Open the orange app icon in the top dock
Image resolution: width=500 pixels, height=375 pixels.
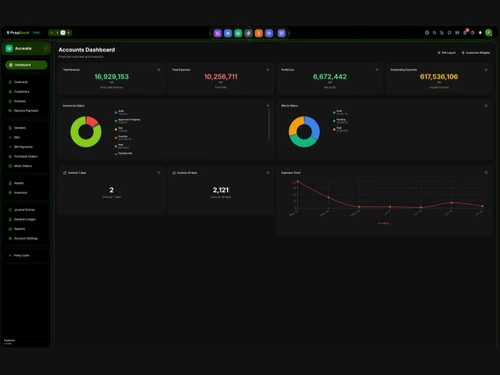tap(259, 33)
